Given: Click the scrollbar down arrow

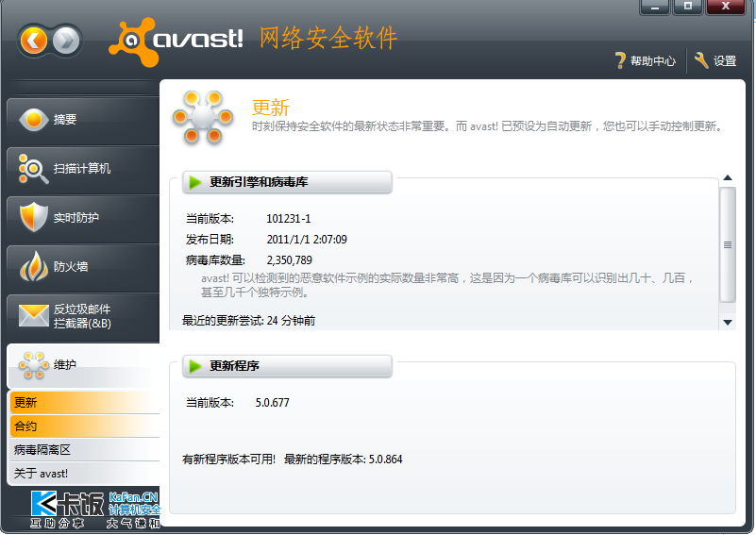Looking at the screenshot, I should (x=728, y=323).
